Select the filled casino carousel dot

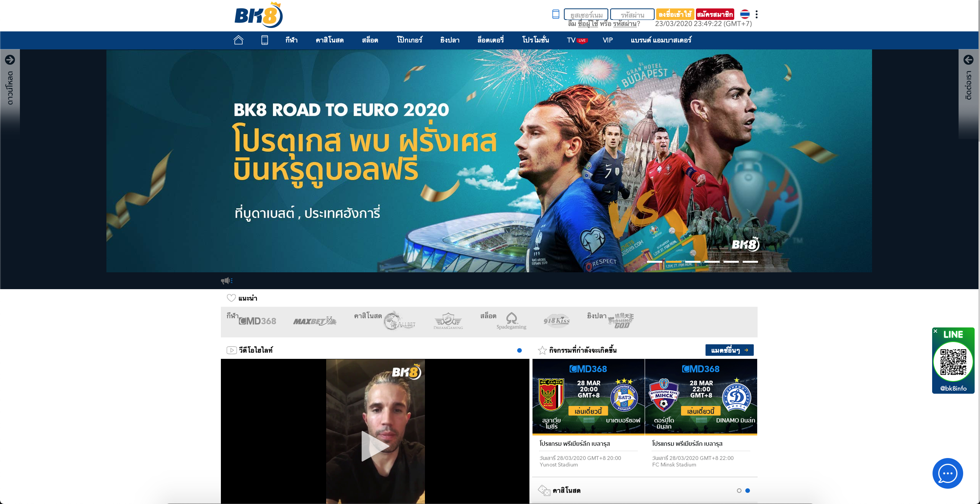[x=748, y=491]
